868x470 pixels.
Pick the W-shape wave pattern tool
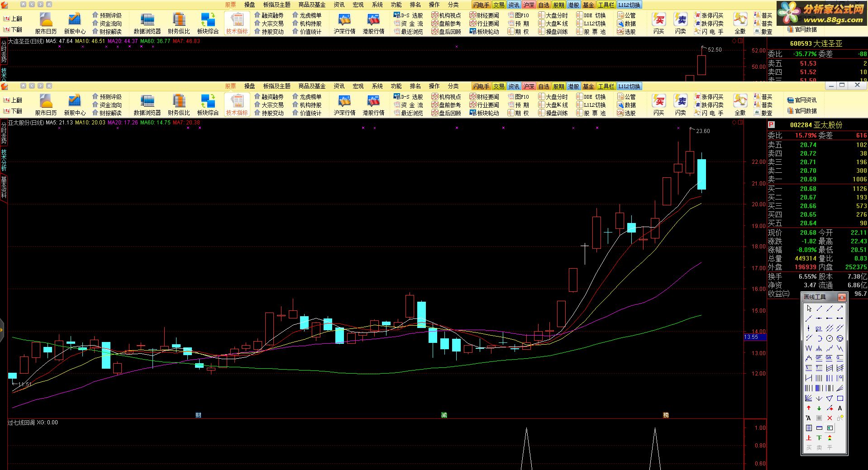(x=809, y=348)
